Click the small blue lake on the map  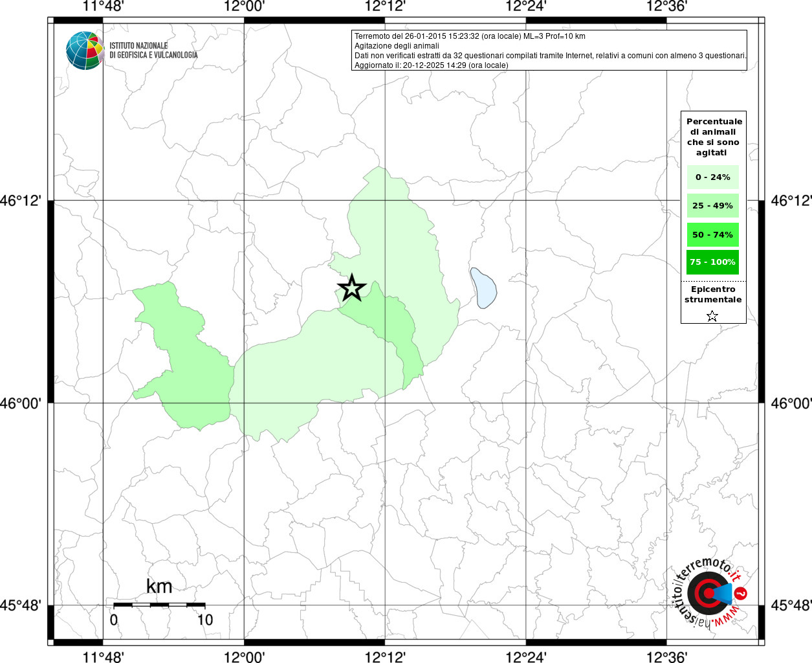(483, 288)
